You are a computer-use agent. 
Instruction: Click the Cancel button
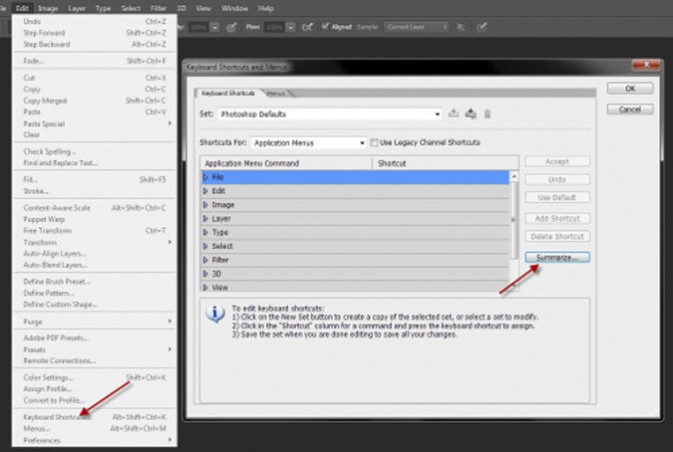click(630, 109)
